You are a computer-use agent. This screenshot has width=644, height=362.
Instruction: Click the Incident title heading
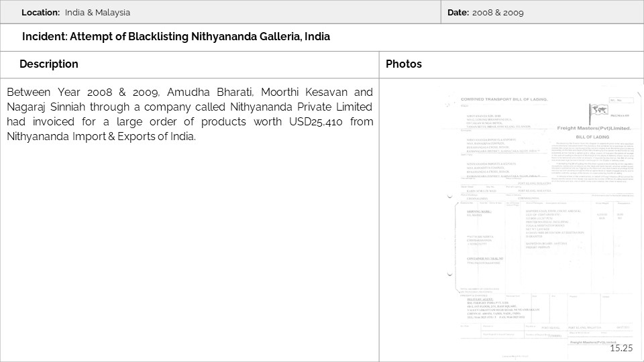coord(176,37)
